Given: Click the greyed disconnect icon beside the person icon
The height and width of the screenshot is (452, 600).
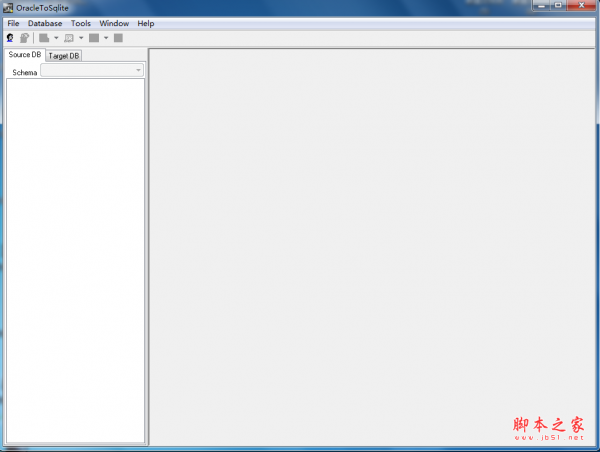Looking at the screenshot, I should (24, 38).
